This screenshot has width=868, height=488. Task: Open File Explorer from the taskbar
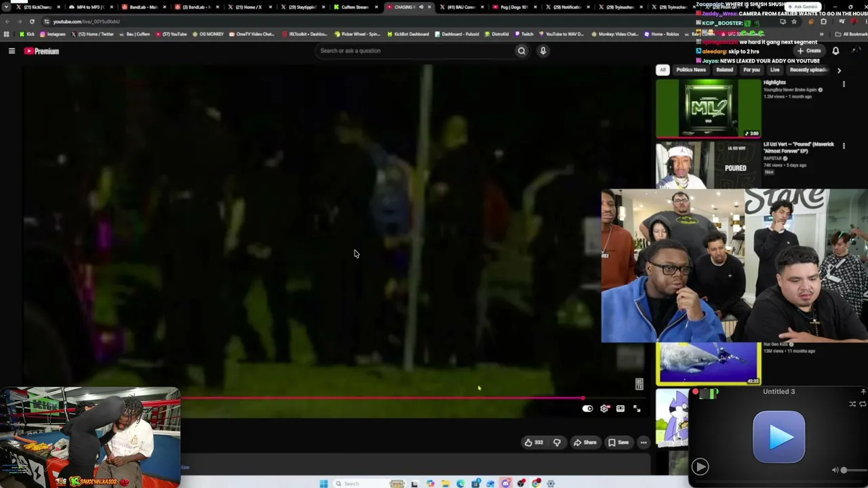pyautogui.click(x=446, y=483)
